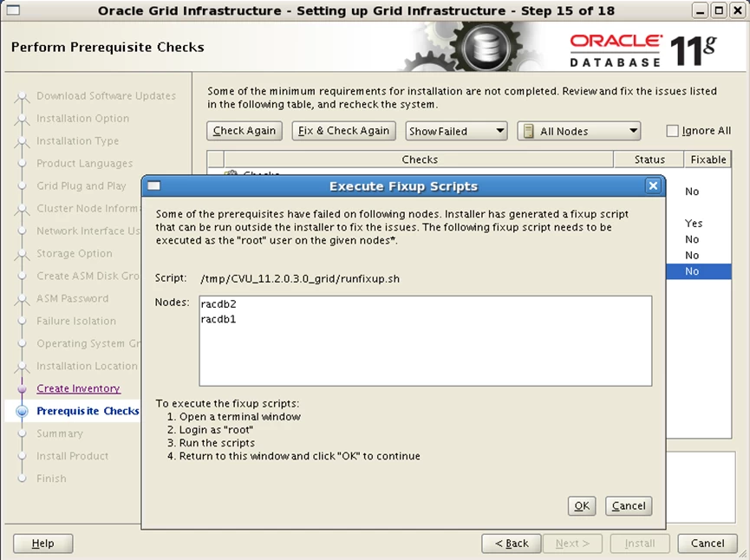Select Grid Plug and Play step

[x=82, y=186]
